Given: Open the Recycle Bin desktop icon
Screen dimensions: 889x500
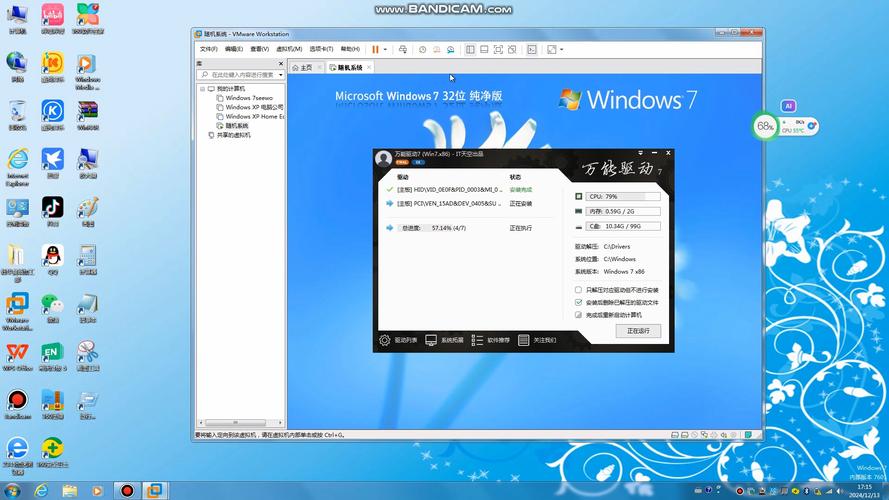Looking at the screenshot, I should (x=18, y=115).
